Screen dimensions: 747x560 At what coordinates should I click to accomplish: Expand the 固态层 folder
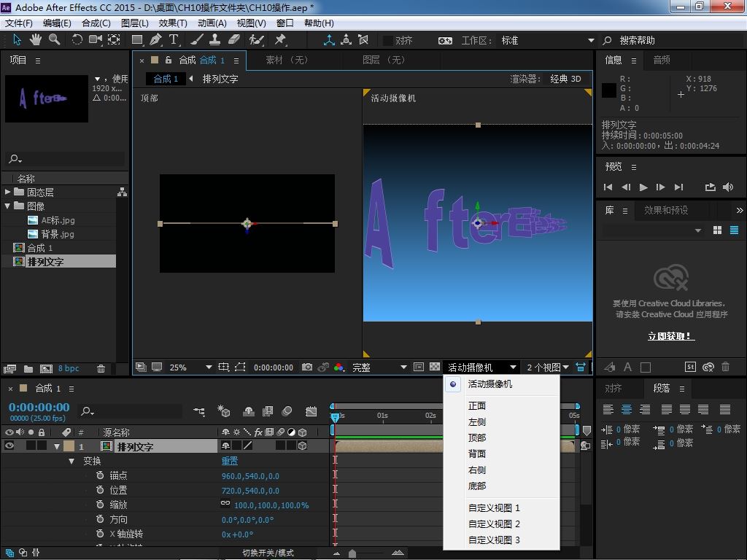[7, 192]
